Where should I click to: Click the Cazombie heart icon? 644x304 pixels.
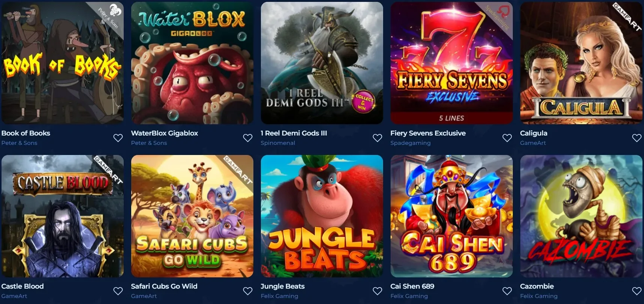(x=637, y=291)
